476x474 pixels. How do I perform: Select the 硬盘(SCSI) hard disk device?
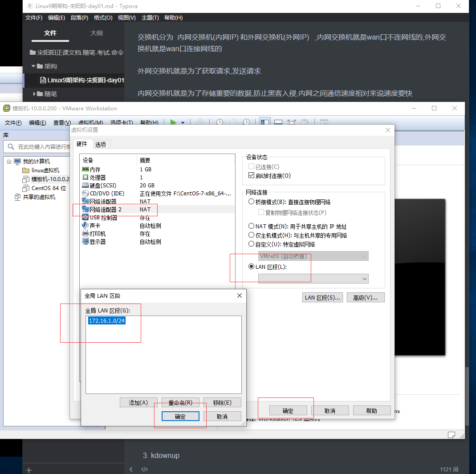(157, 185)
